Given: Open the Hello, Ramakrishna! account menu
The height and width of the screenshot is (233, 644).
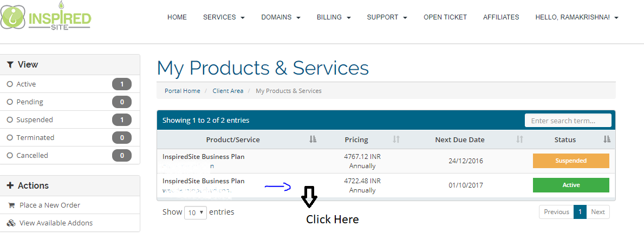Looking at the screenshot, I should 577,17.
